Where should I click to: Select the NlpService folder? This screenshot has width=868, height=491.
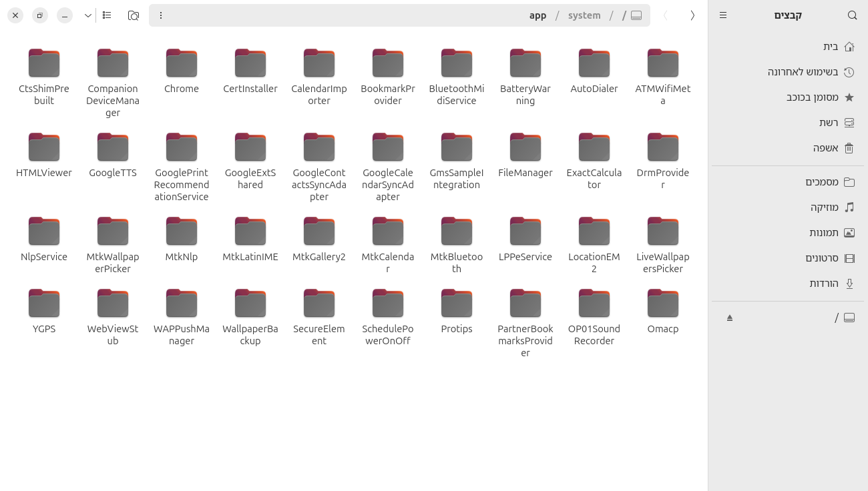(44, 239)
